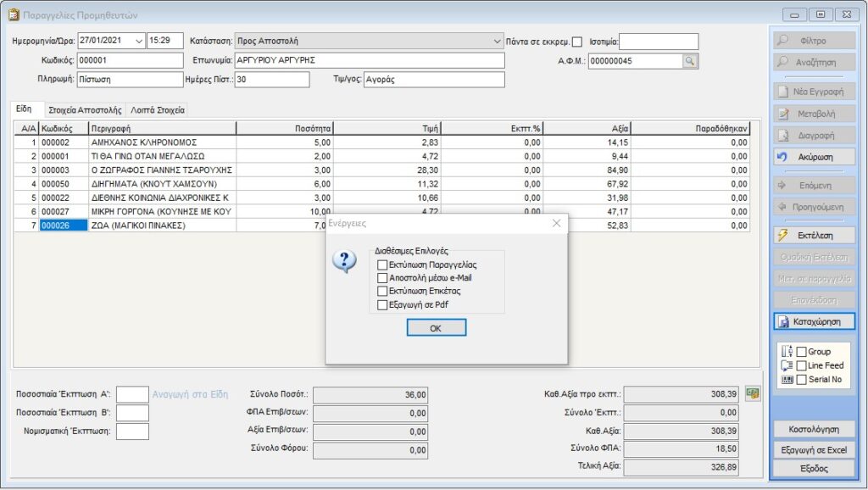
Task: Click the Περιγραφή column header
Action: pos(162,129)
